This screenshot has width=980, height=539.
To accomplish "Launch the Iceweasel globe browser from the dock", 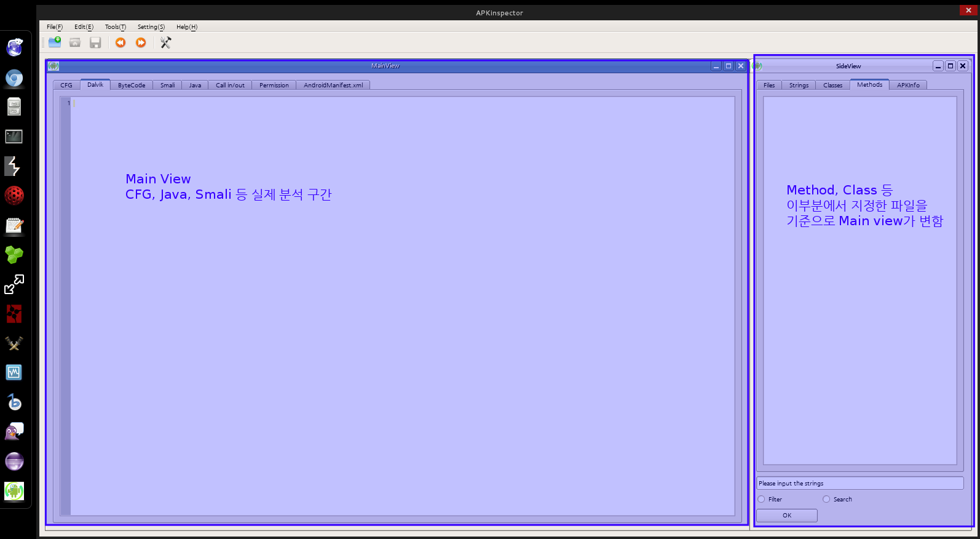I will [x=14, y=47].
